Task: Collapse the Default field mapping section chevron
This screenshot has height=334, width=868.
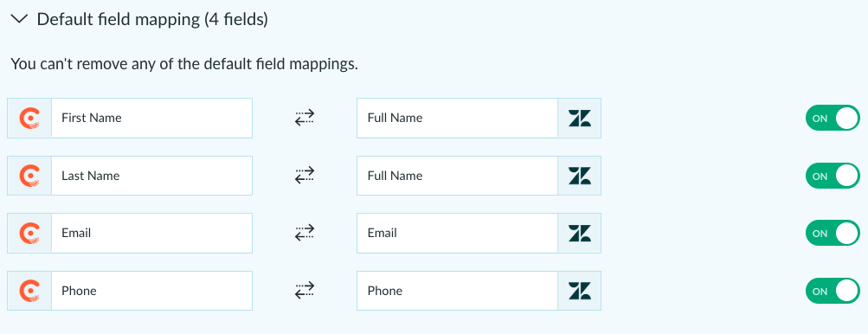Action: pos(19,19)
